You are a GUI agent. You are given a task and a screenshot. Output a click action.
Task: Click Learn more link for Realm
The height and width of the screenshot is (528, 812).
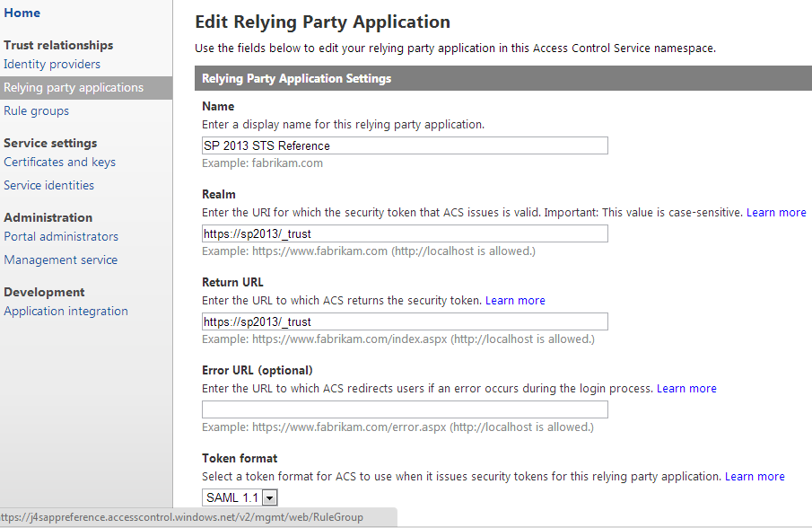[776, 213]
